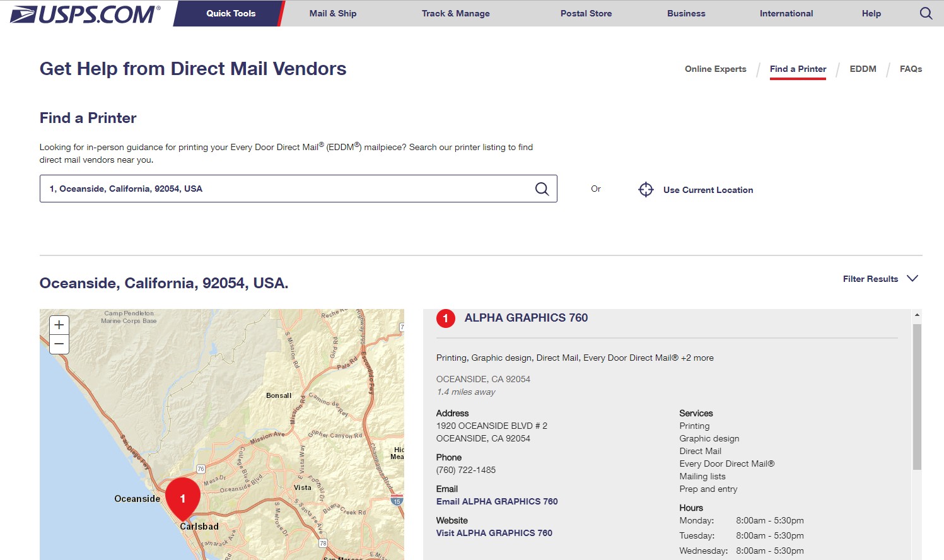Viewport: 944px width, 560px height.
Task: Click ALPHA GRAPHICS 760 result title
Action: [526, 318]
